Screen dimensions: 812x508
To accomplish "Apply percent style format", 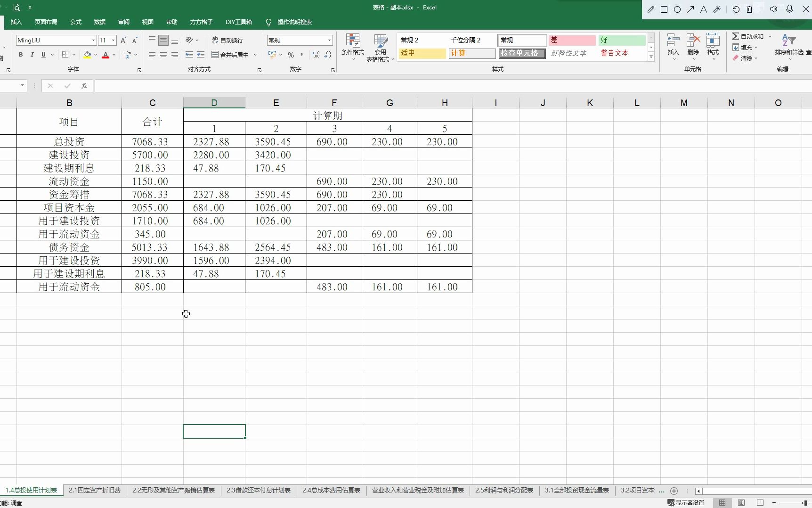I will pyautogui.click(x=291, y=55).
